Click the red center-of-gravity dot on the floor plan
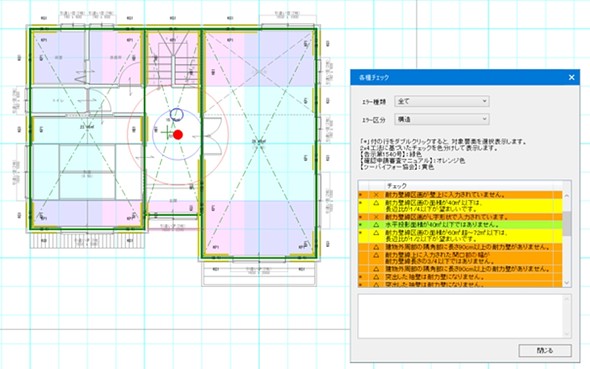This screenshot has width=590, height=369. (x=178, y=135)
